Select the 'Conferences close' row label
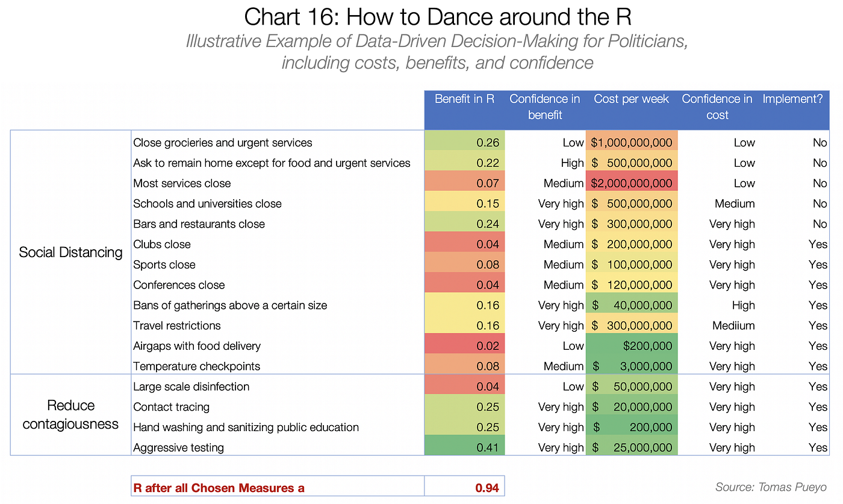 179,285
